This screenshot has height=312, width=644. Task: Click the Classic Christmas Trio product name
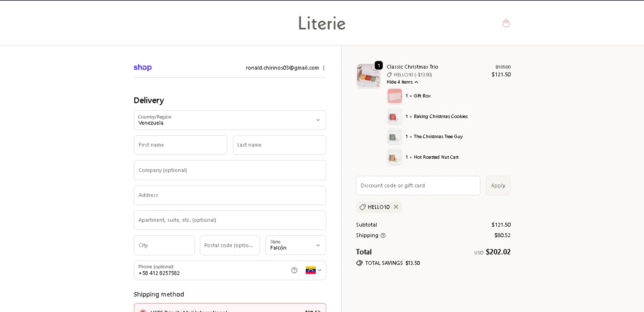[x=412, y=67]
